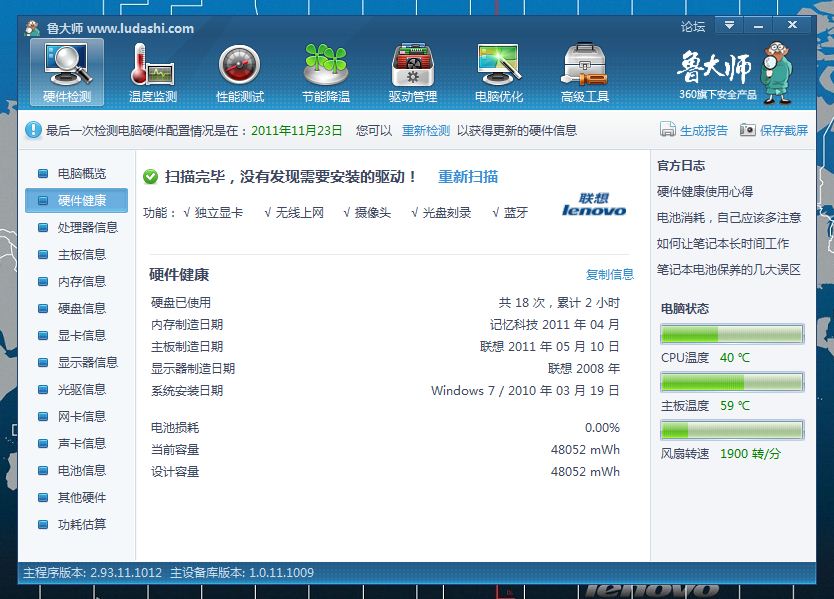The height and width of the screenshot is (599, 834).
Task: Open article 如何让笔记本长时间工作
Action: coord(723,244)
